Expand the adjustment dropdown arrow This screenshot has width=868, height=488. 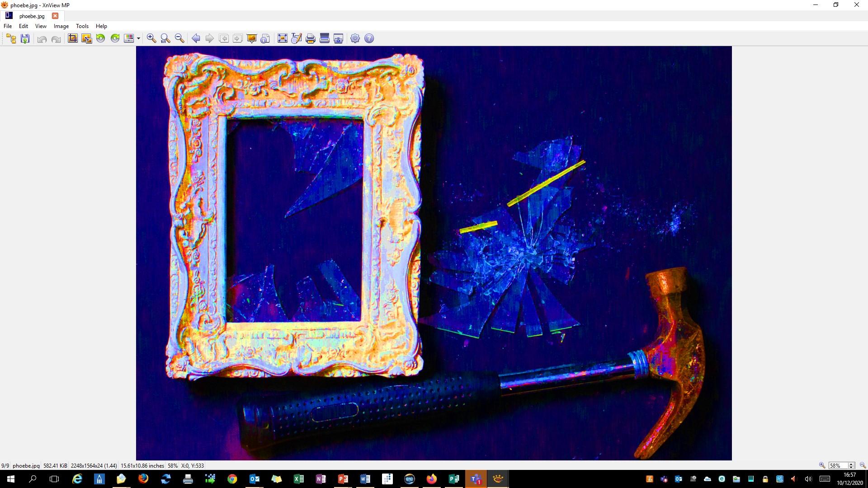[138, 38]
